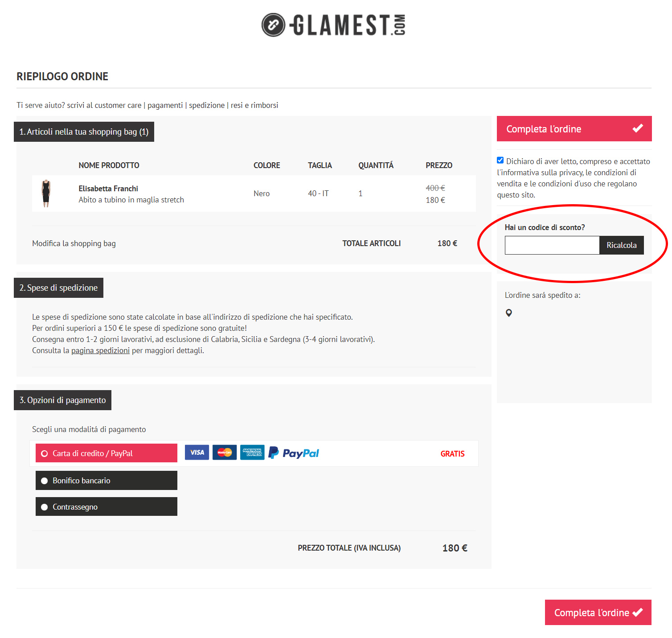The width and height of the screenshot is (672, 638).
Task: Click inside the discount code field
Action: pos(552,245)
